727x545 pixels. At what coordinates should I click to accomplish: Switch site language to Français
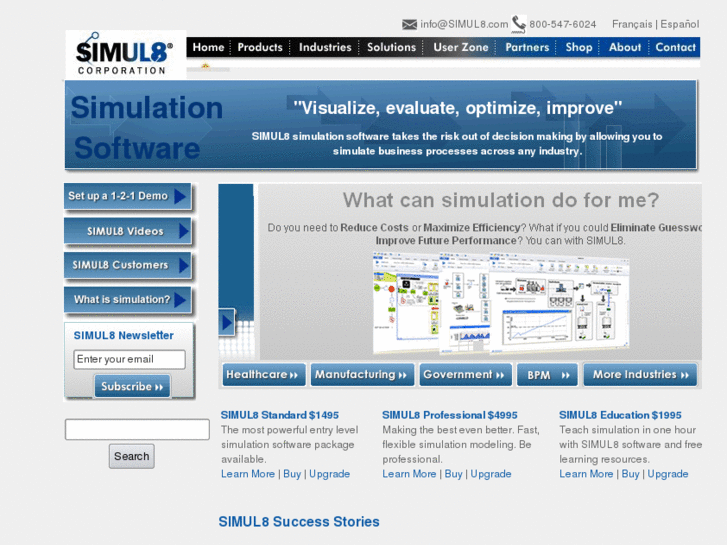tap(632, 24)
